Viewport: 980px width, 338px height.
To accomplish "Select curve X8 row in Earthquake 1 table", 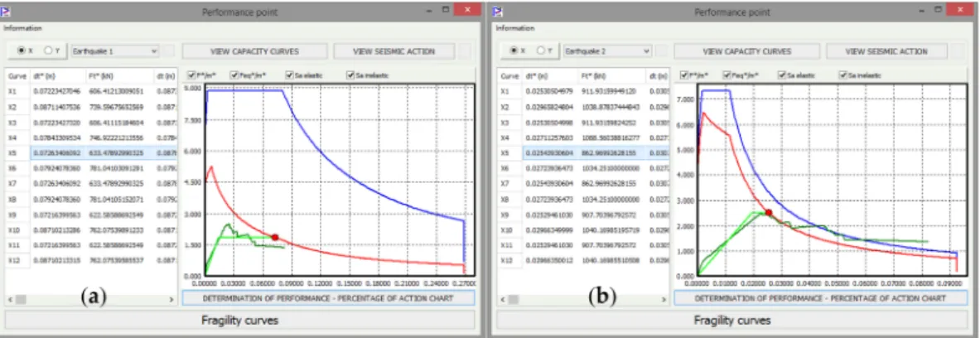I will (x=91, y=199).
